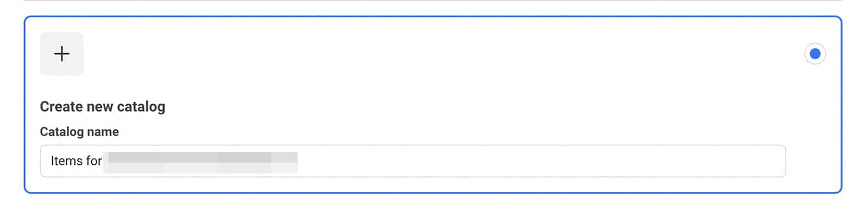The width and height of the screenshot is (868, 212).
Task: Place cursor on "Items for" text
Action: (x=76, y=161)
